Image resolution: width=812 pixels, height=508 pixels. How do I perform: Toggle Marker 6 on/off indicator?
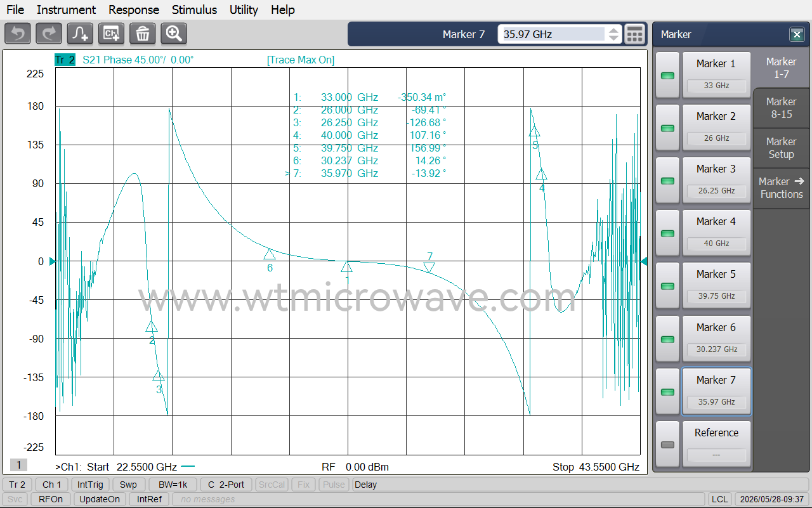[x=667, y=339]
